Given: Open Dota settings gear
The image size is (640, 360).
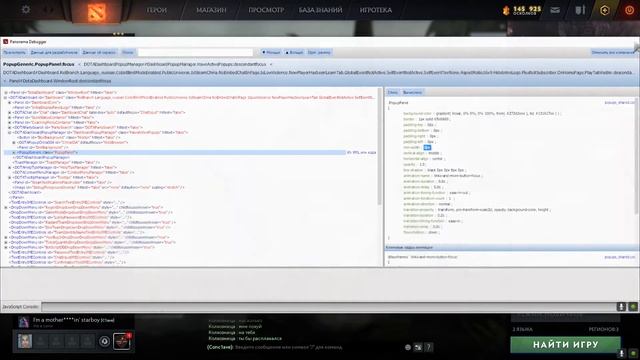Looking at the screenshot, I should click(26, 9).
